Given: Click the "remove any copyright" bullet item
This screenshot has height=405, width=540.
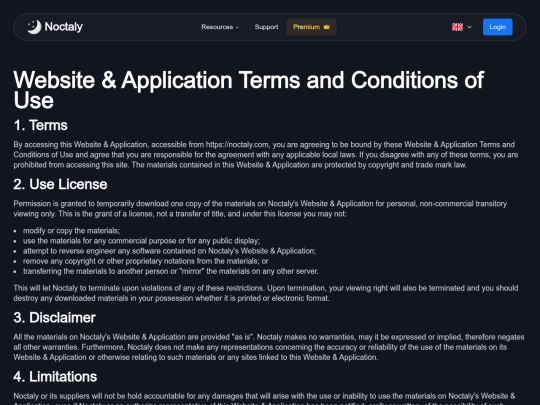Looking at the screenshot, I should (x=146, y=261).
